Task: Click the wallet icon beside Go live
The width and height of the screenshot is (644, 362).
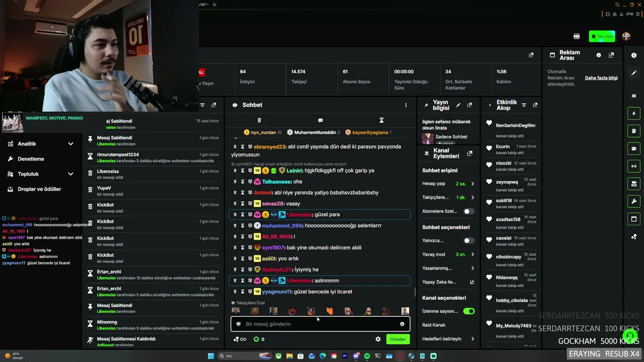Action: [x=577, y=36]
